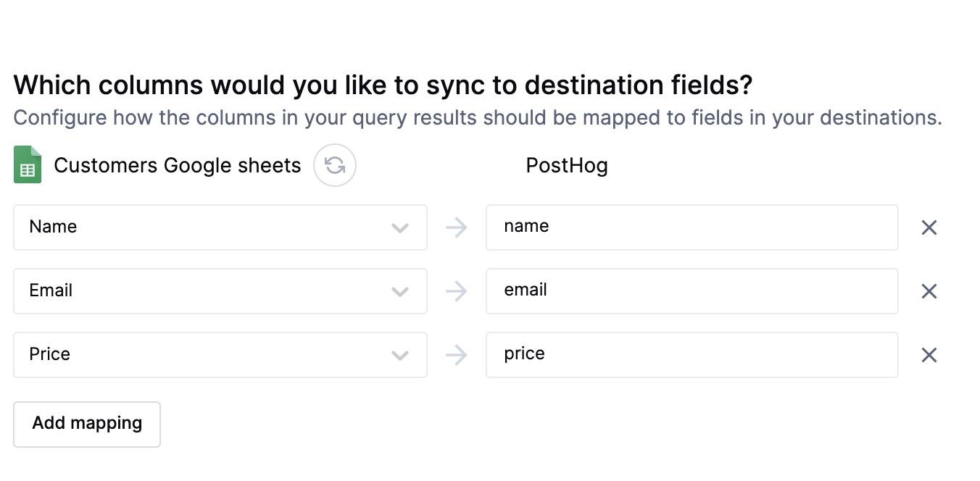Screen dimensions: 980x481
Task: Click the 'Configure how the columns' description text
Action: tap(478, 118)
